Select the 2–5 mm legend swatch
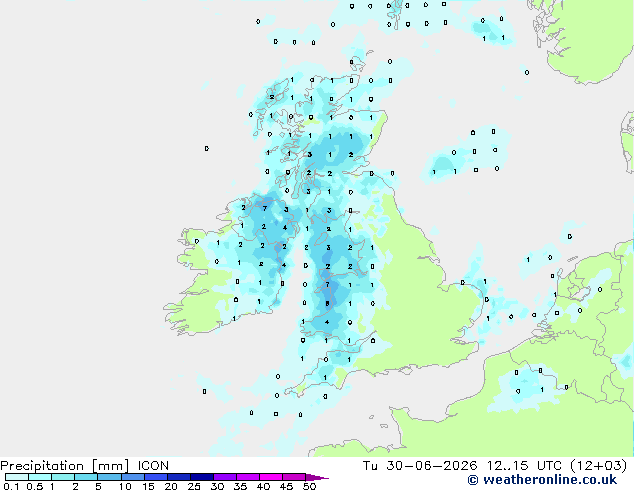The image size is (634, 490). [x=86, y=477]
